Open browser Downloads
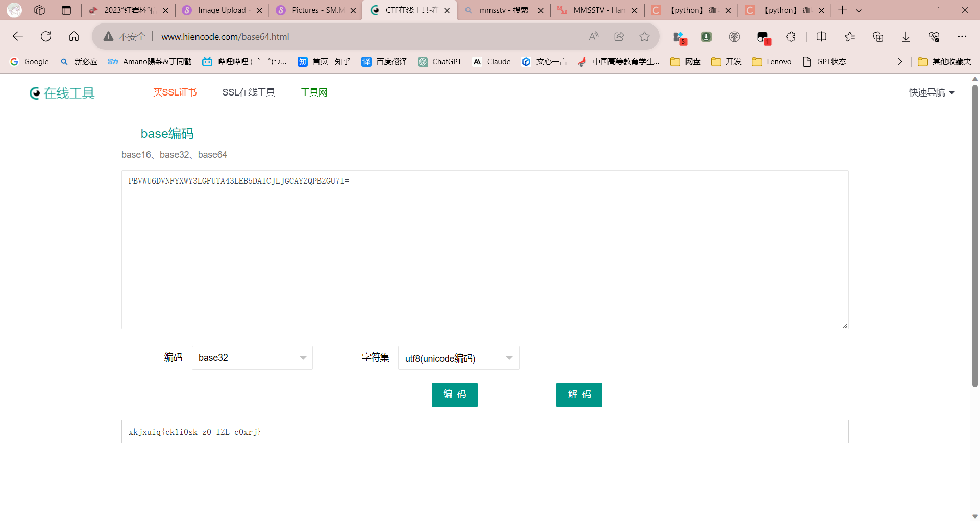Image resolution: width=980 pixels, height=521 pixels. tap(906, 36)
